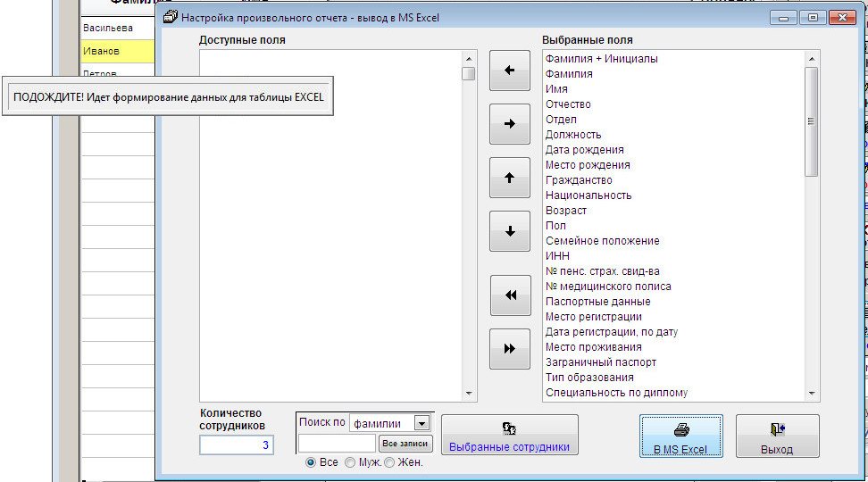Open the Поиск по фамилии dropdown
This screenshot has width=868, height=482.
421,423
